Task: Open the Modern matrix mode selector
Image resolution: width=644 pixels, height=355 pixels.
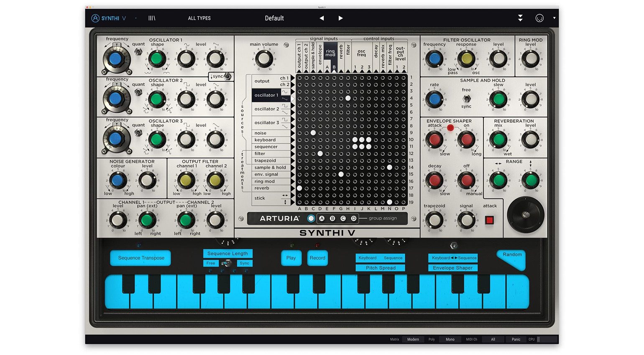Action: 413,339
